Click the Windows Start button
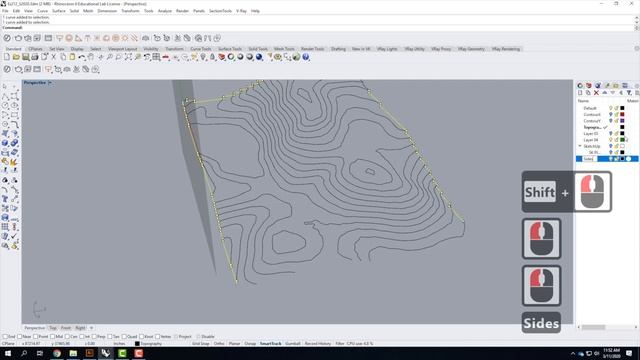Image resolution: width=640 pixels, height=360 pixels. (x=8, y=353)
